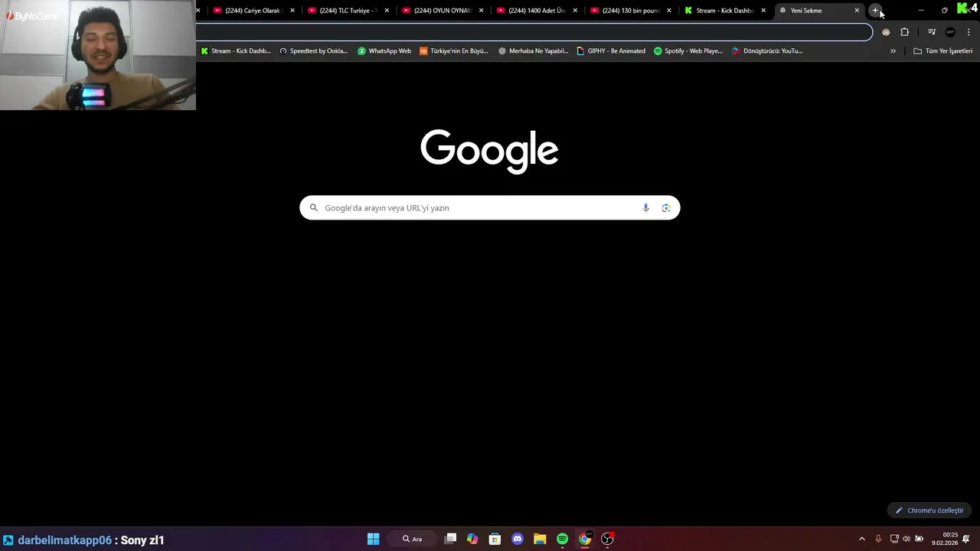Open Task View on the taskbar
Image resolution: width=980 pixels, height=551 pixels.
[451, 539]
